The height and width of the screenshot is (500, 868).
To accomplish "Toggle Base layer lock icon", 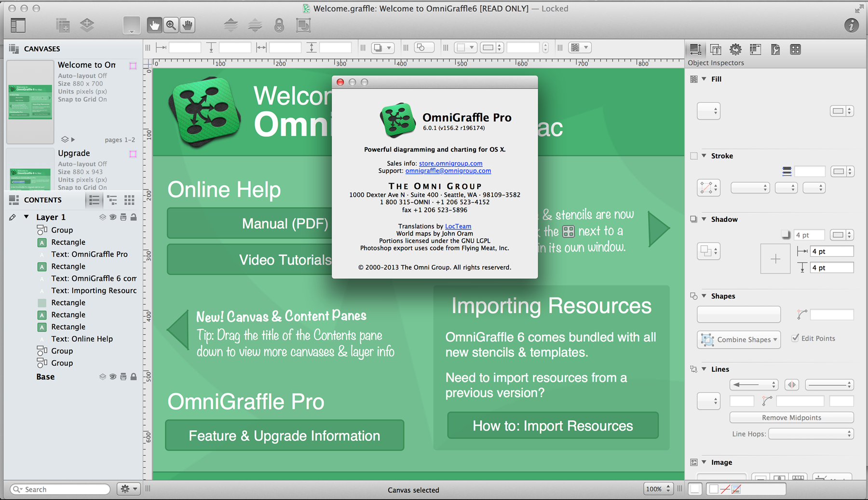I will pyautogui.click(x=134, y=377).
